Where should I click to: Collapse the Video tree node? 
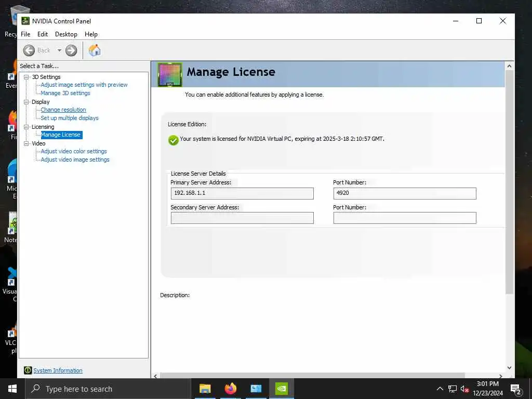26,143
